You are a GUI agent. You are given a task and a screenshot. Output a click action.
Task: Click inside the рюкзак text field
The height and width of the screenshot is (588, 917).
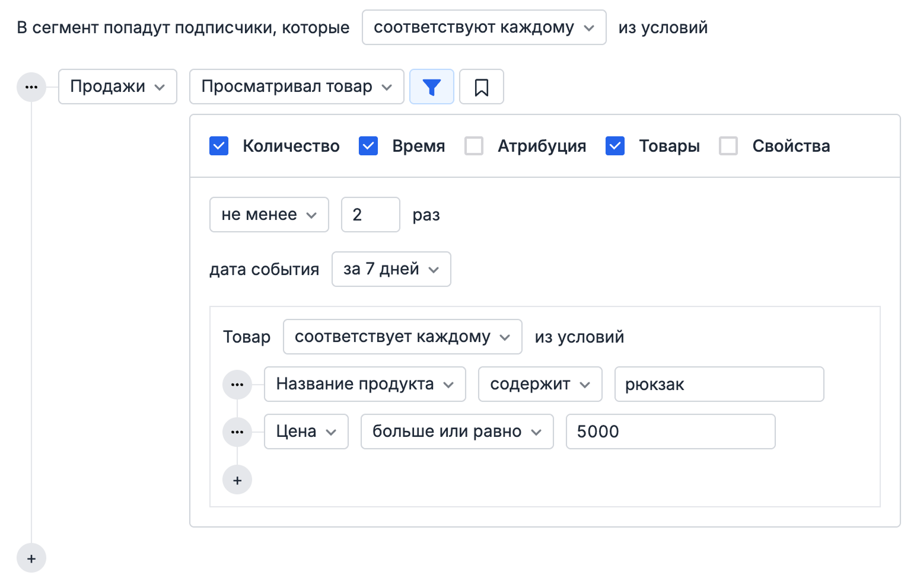718,384
